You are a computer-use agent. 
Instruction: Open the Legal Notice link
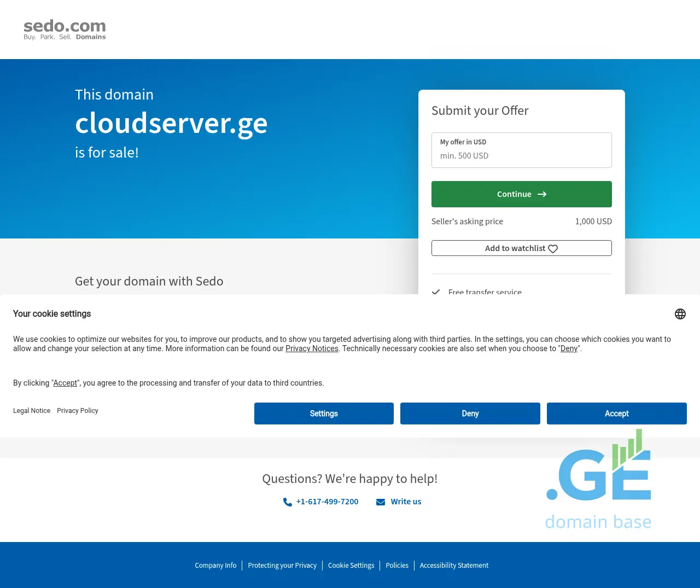point(32,411)
